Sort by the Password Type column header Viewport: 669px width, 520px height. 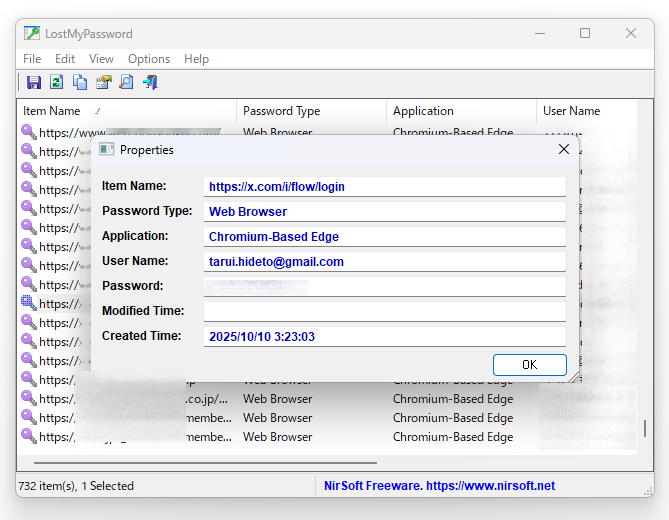coord(311,111)
